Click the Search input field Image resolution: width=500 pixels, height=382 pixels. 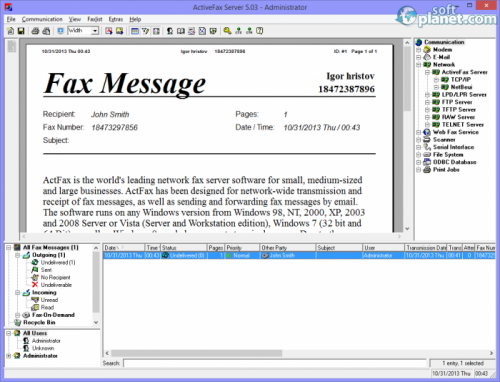coord(275,363)
